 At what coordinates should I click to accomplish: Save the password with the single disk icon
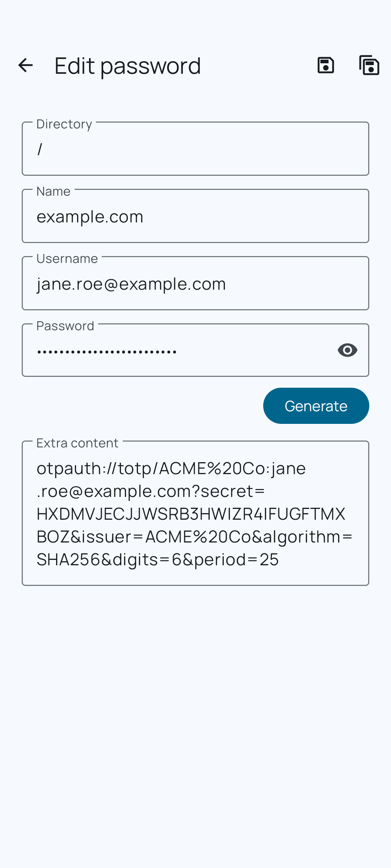tap(325, 65)
